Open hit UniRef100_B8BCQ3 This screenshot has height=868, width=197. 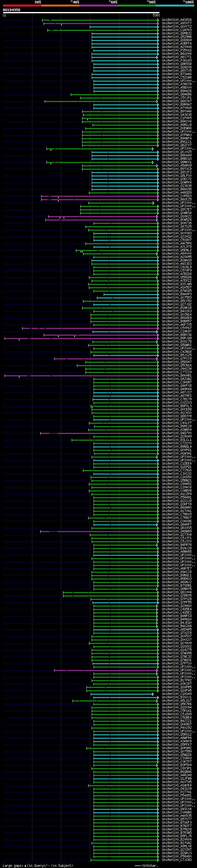point(176,159)
